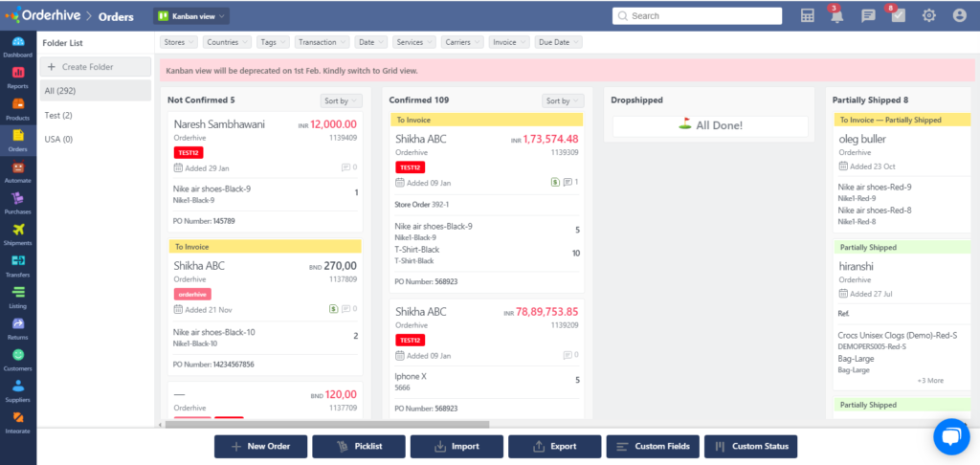Viewport: 980px width, 465px height.
Task: Open the Dashboard sidebar icon
Action: pyautogui.click(x=17, y=42)
